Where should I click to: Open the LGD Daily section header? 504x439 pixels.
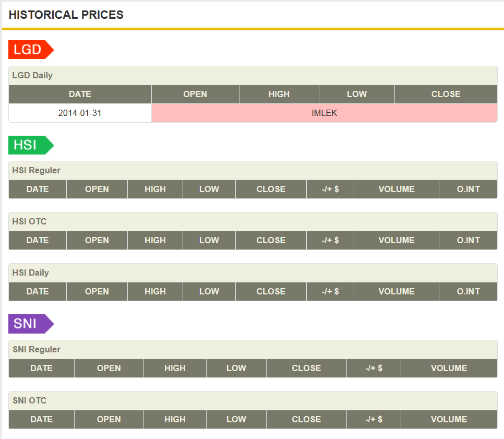31,75
